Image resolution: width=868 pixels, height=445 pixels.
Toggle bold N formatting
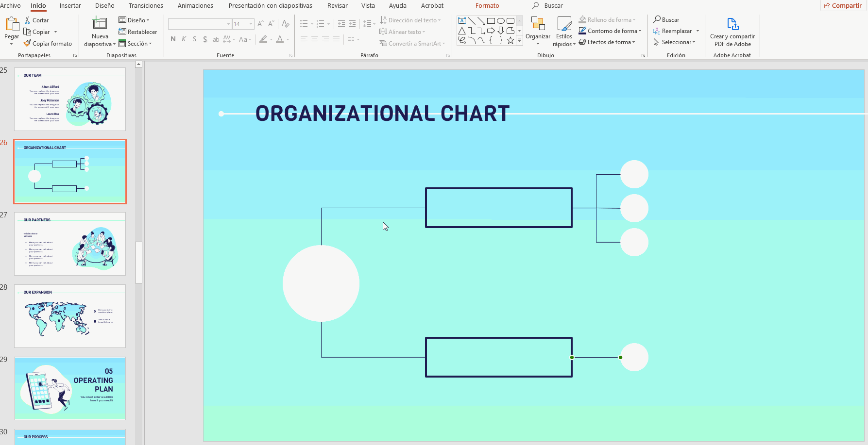(x=173, y=39)
